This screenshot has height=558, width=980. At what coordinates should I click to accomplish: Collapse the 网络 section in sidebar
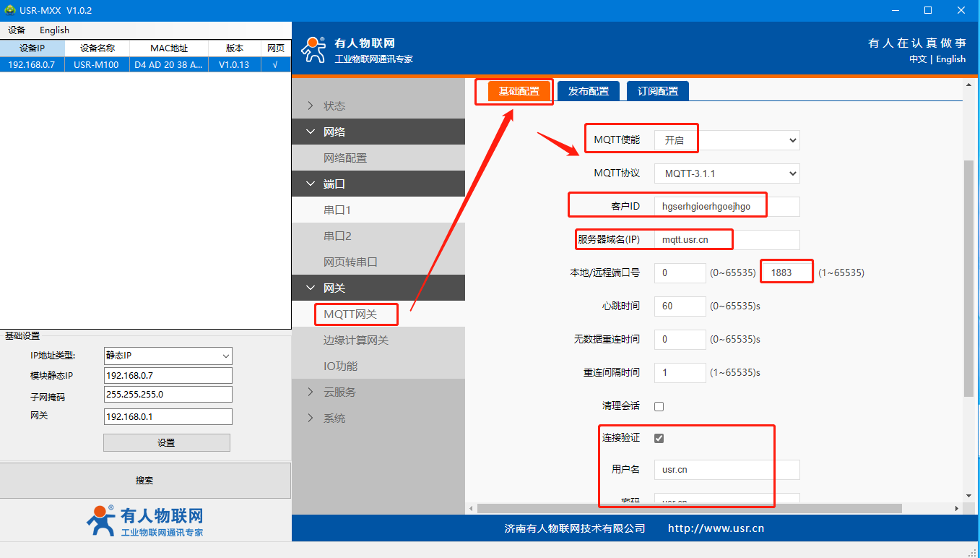pyautogui.click(x=311, y=132)
